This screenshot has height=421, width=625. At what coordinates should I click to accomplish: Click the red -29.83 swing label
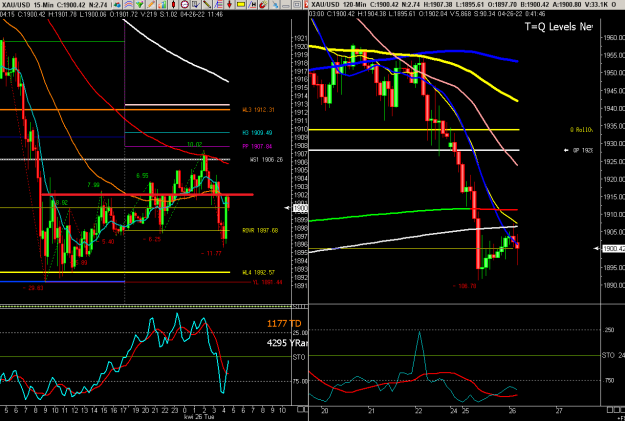33,288
